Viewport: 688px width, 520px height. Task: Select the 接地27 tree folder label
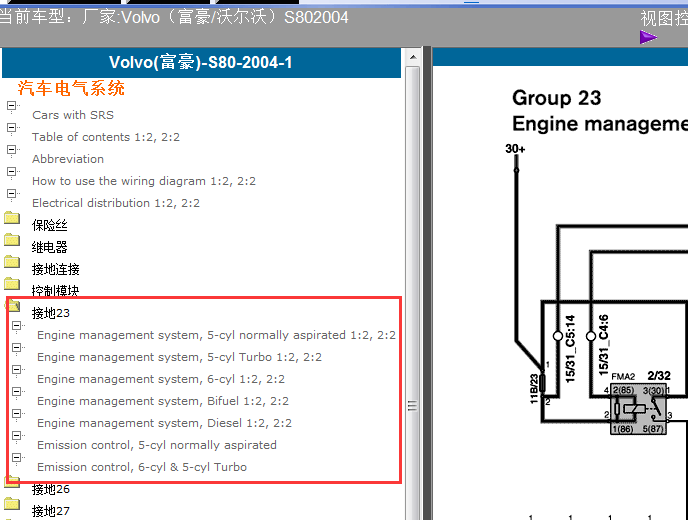[51, 511]
